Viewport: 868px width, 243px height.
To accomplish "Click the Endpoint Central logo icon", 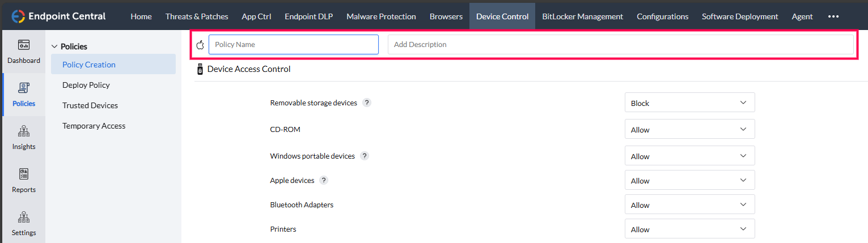I will (18, 16).
